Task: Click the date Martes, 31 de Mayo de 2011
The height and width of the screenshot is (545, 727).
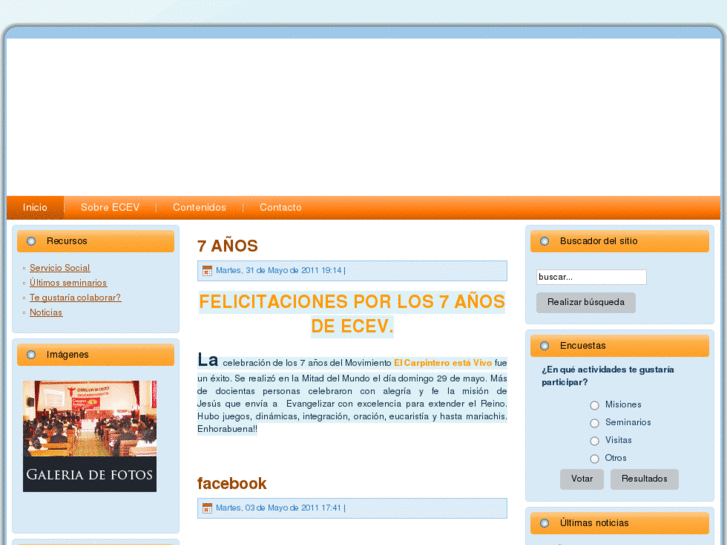Action: pyautogui.click(x=279, y=270)
